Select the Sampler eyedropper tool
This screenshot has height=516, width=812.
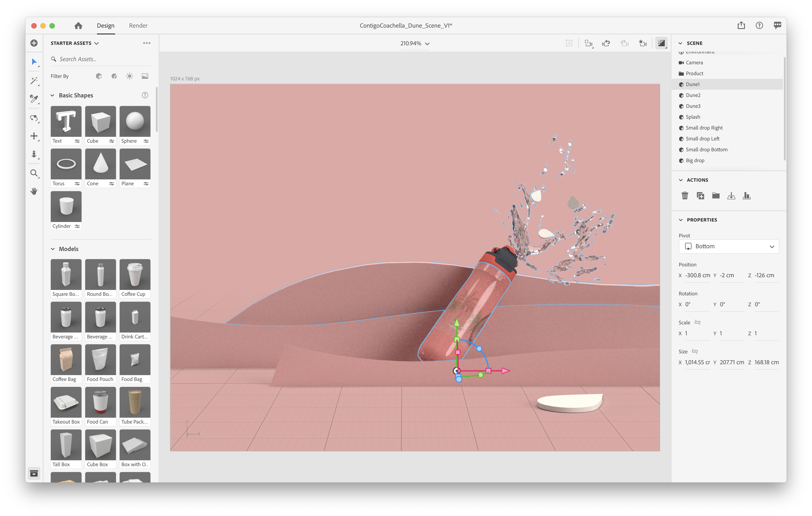pyautogui.click(x=34, y=99)
